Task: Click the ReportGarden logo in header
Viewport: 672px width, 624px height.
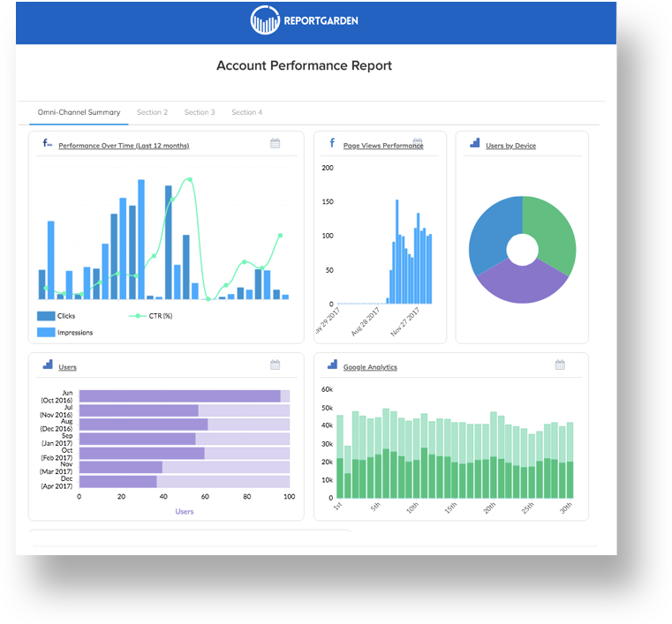Action: 305,20
